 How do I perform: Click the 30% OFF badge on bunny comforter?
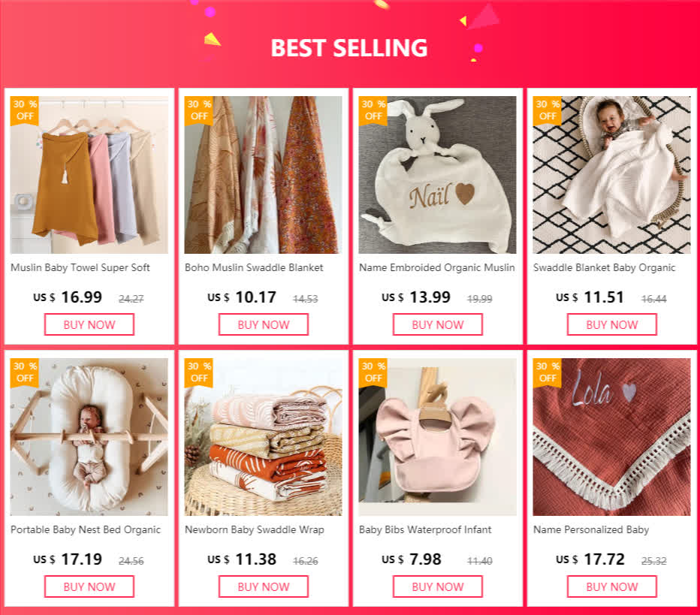point(373,110)
